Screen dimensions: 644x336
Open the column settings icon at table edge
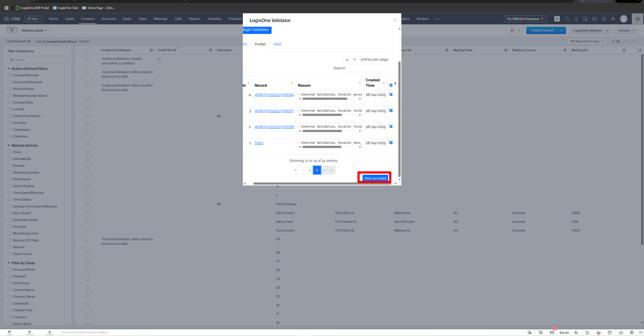click(x=639, y=50)
